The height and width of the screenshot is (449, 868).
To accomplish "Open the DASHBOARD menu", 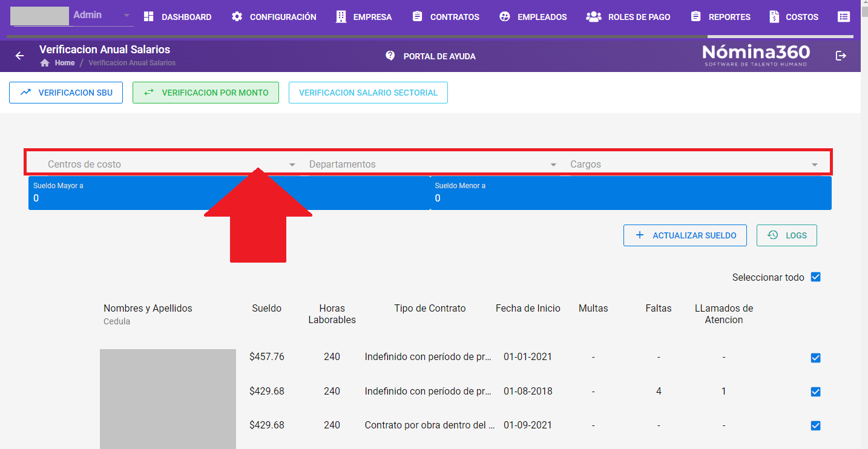I will [x=178, y=17].
